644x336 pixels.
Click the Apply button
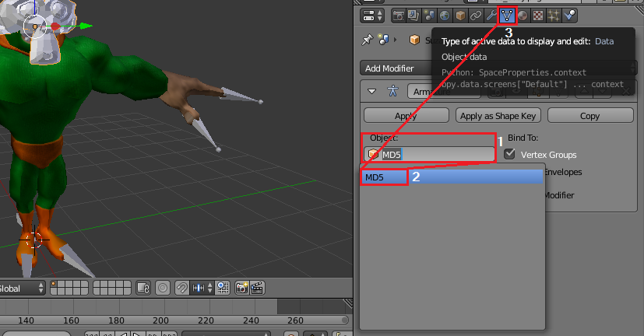(406, 116)
